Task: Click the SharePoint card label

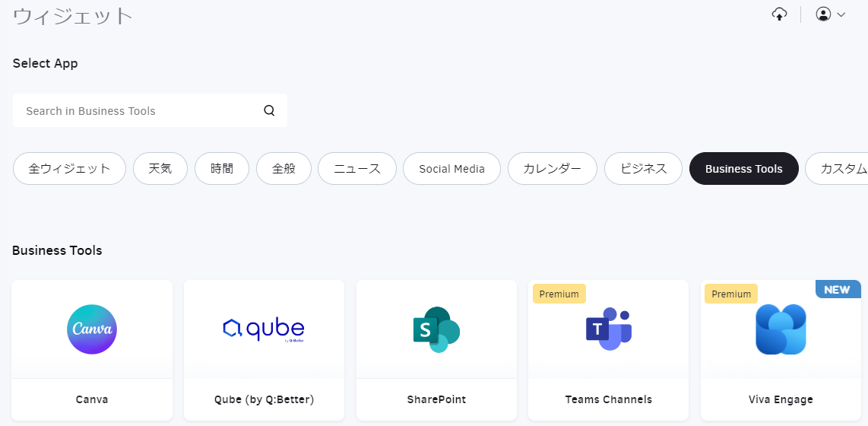Action: pyautogui.click(x=437, y=399)
